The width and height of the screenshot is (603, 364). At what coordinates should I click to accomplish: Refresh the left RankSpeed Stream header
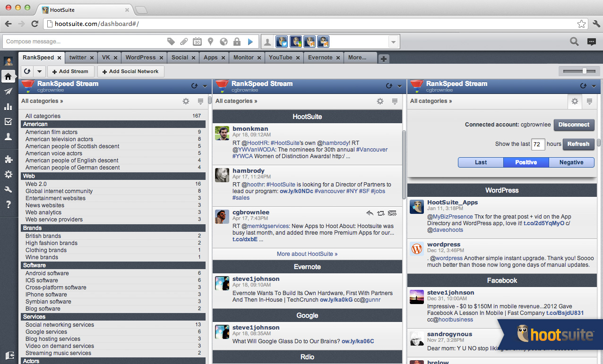tap(194, 86)
